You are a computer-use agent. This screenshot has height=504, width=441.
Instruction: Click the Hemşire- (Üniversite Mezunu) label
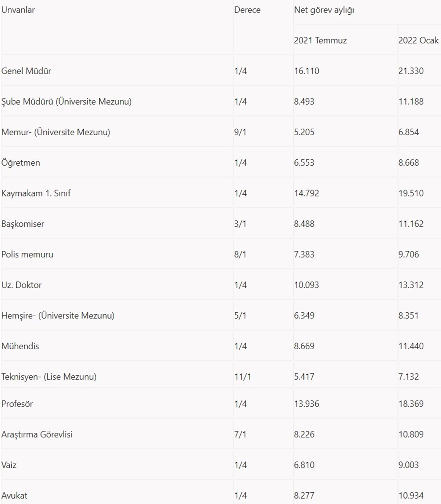point(58,316)
